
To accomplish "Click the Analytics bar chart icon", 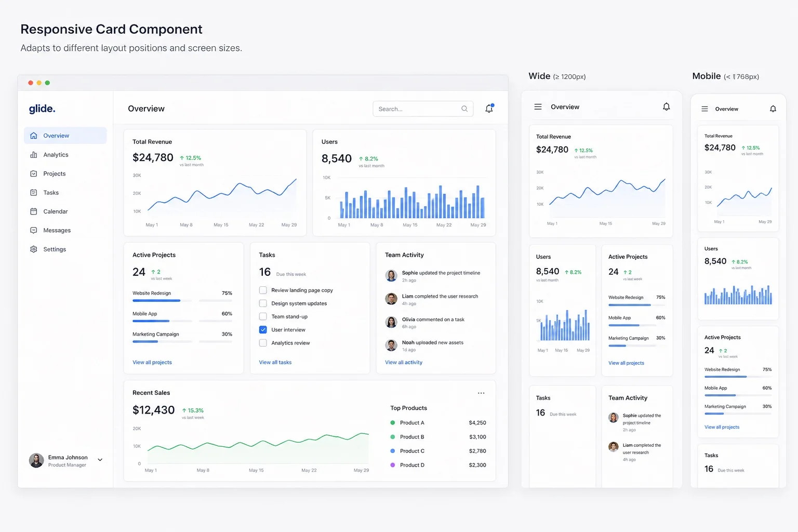I will pos(34,155).
